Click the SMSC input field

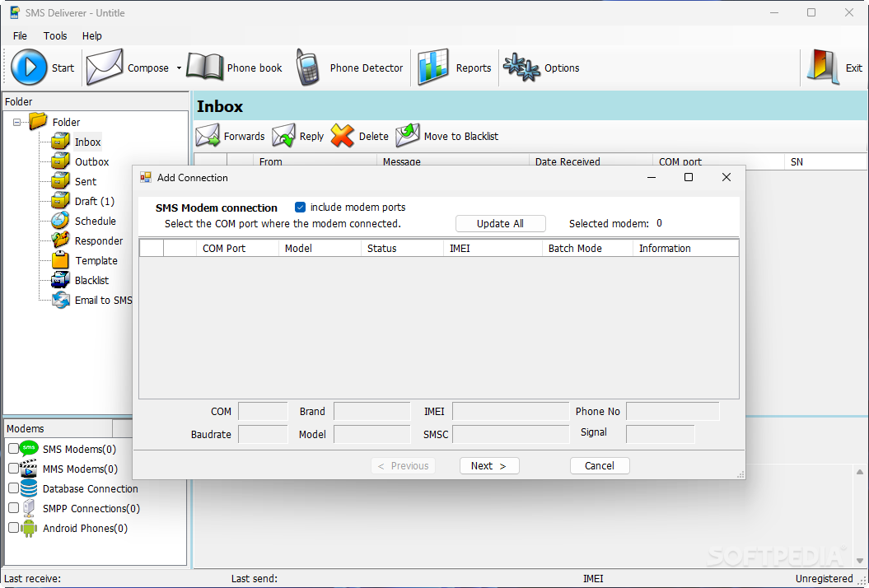click(x=511, y=435)
